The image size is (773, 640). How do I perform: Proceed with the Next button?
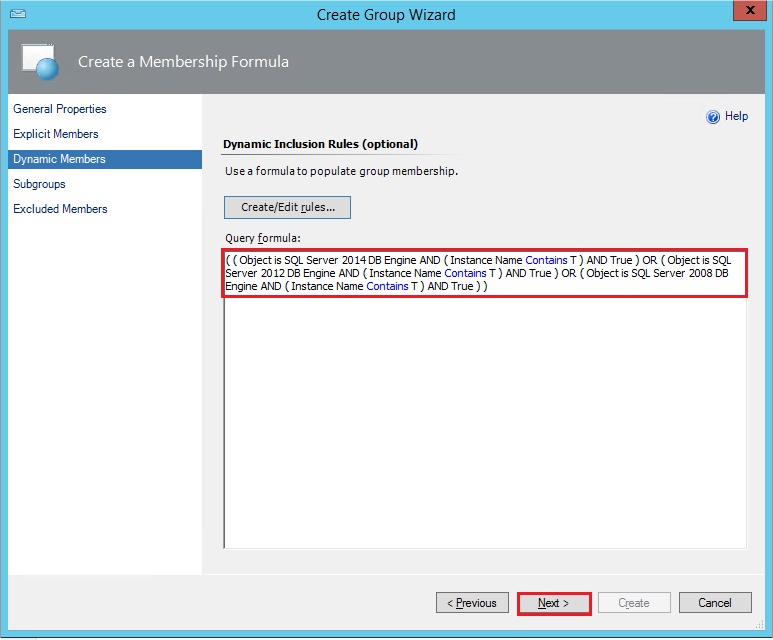coord(554,603)
